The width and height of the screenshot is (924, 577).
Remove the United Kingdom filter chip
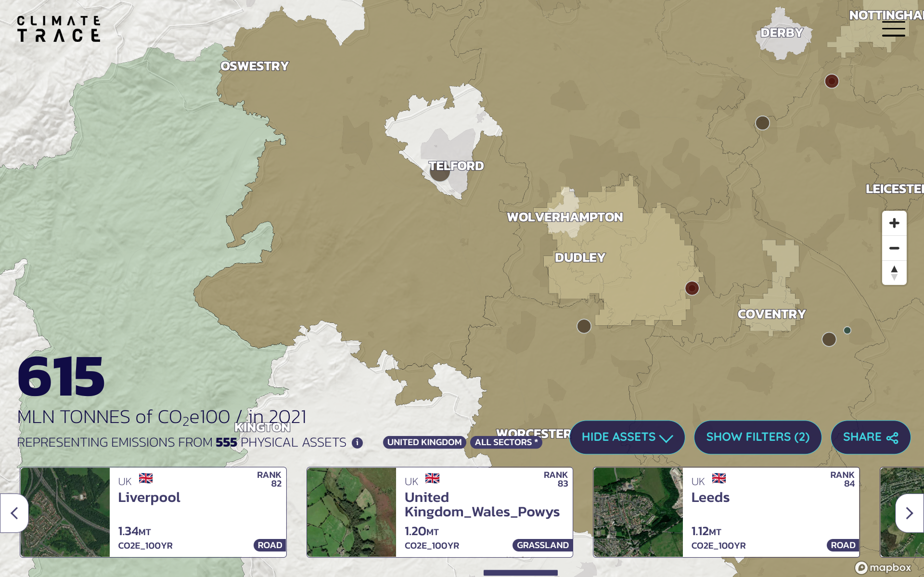(424, 442)
